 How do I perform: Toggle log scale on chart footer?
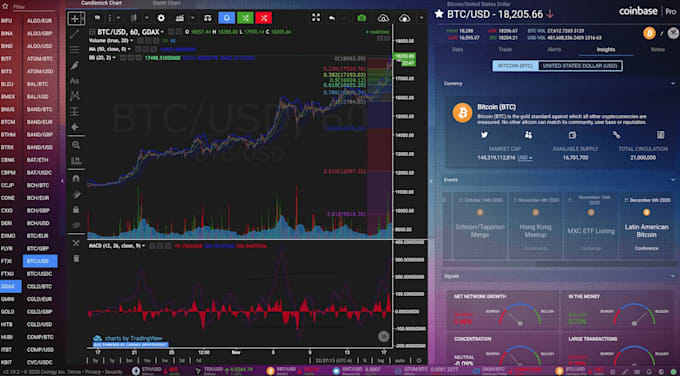point(381,360)
